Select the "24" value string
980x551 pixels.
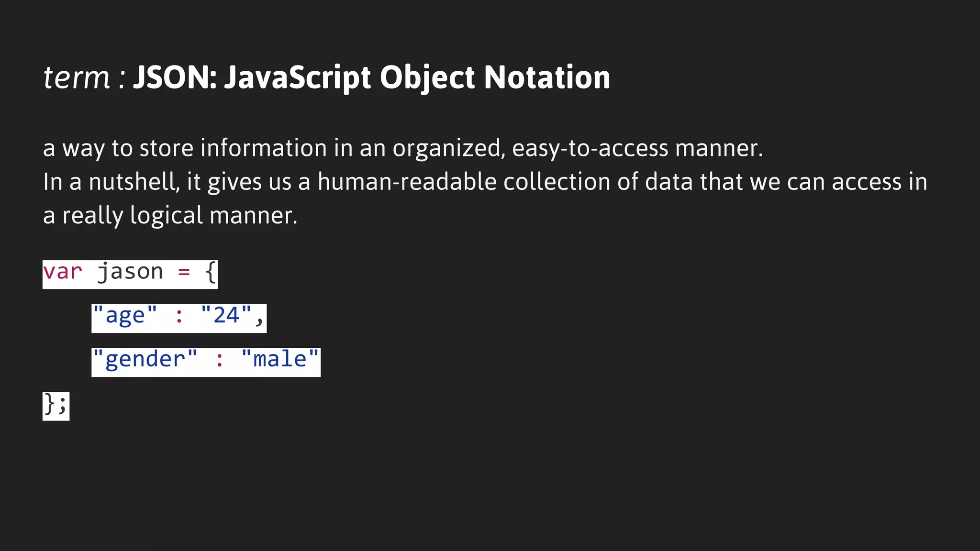226,316
